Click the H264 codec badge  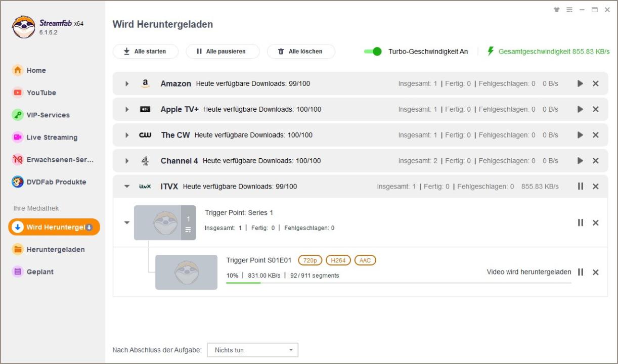click(x=338, y=260)
